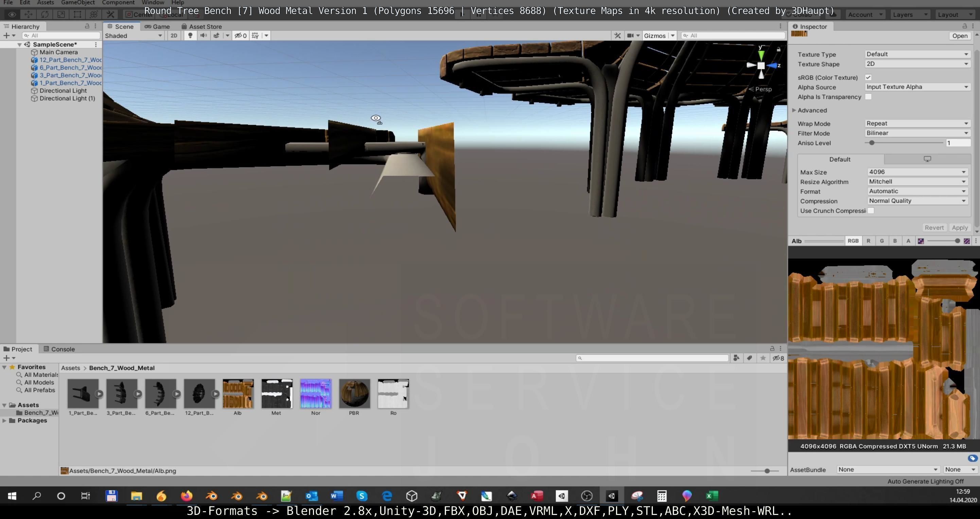Enable Use Crunch Compression checkbox

(871, 211)
